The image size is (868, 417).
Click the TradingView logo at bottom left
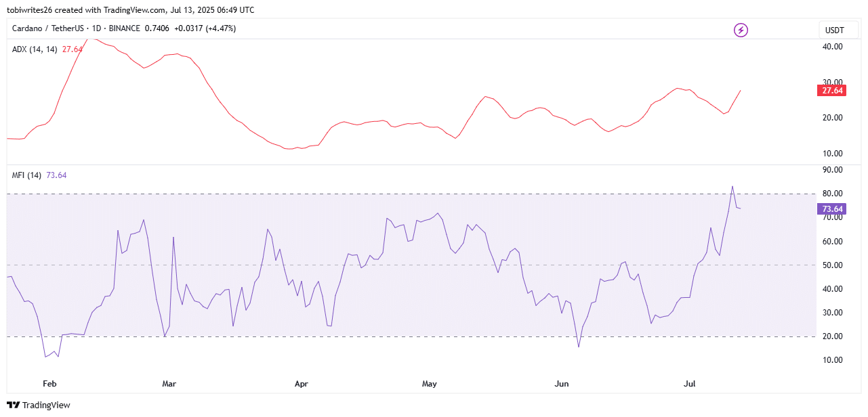(37, 405)
